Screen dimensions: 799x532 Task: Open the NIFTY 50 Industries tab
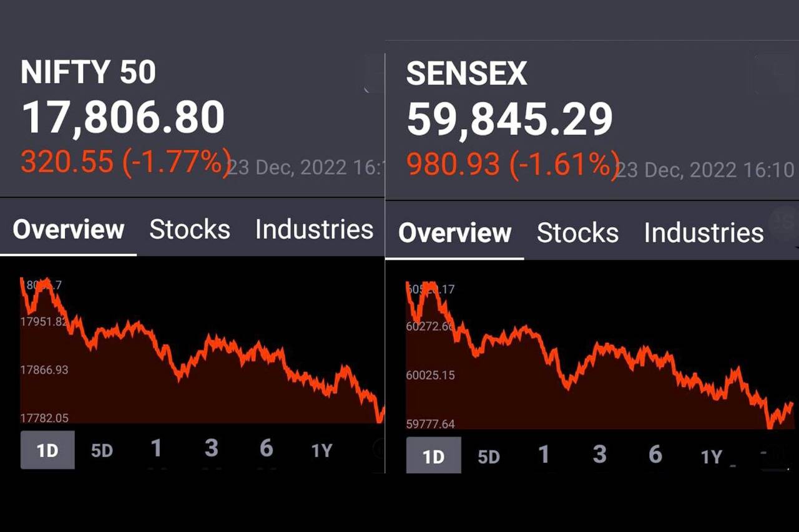pyautogui.click(x=314, y=230)
